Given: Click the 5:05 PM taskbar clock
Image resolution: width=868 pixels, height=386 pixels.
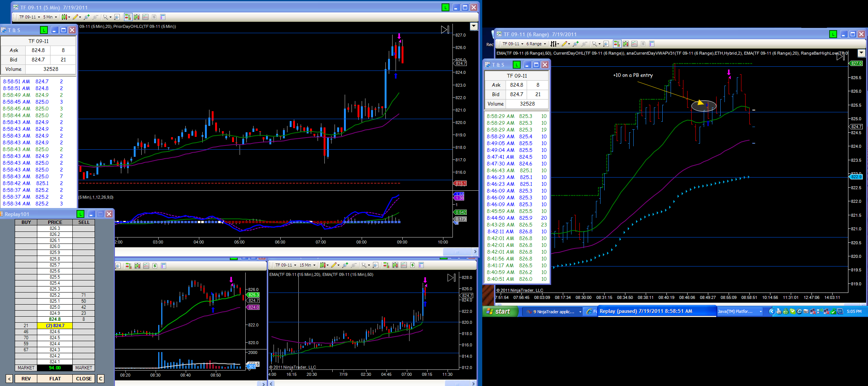Looking at the screenshot, I should pos(854,311).
